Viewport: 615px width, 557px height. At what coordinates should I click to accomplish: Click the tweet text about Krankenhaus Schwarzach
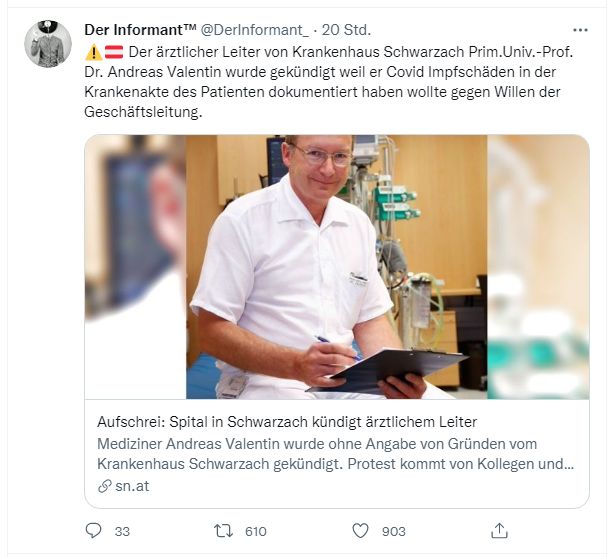(329, 82)
